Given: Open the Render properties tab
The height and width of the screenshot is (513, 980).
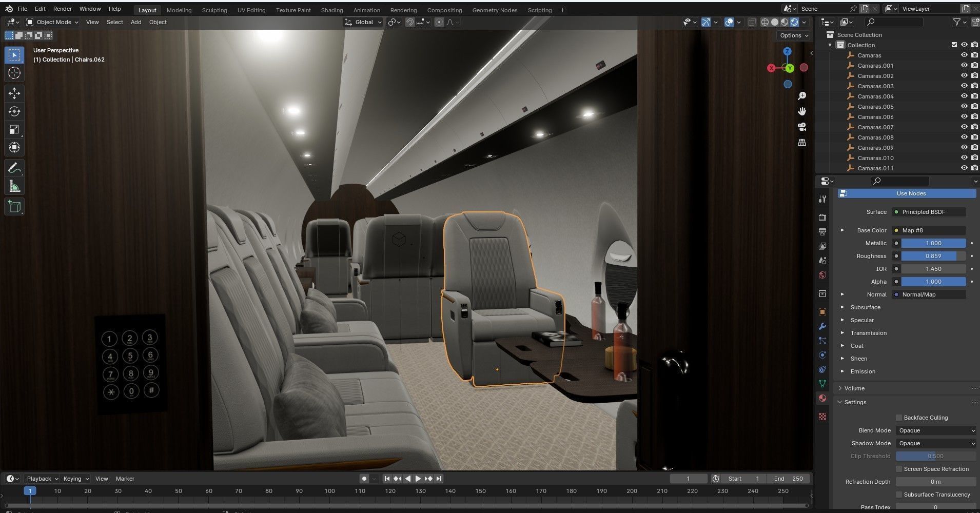Looking at the screenshot, I should [822, 217].
